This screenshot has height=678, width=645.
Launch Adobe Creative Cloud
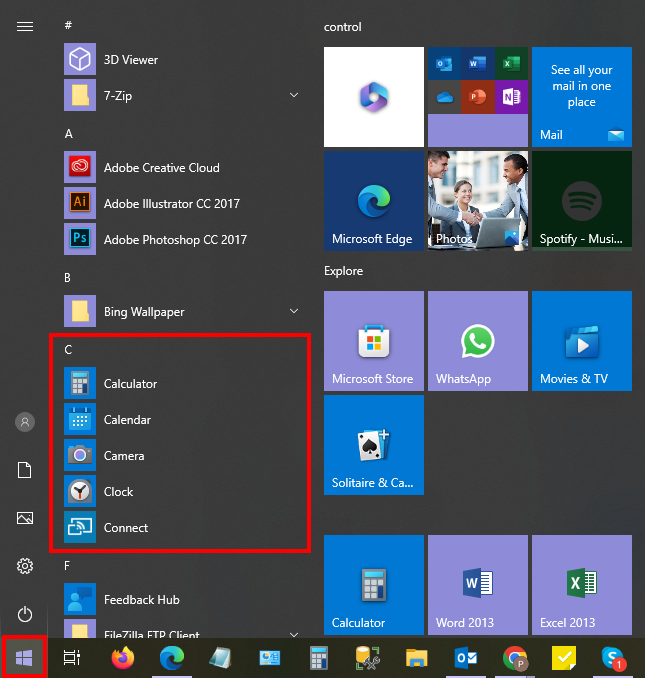click(x=181, y=167)
